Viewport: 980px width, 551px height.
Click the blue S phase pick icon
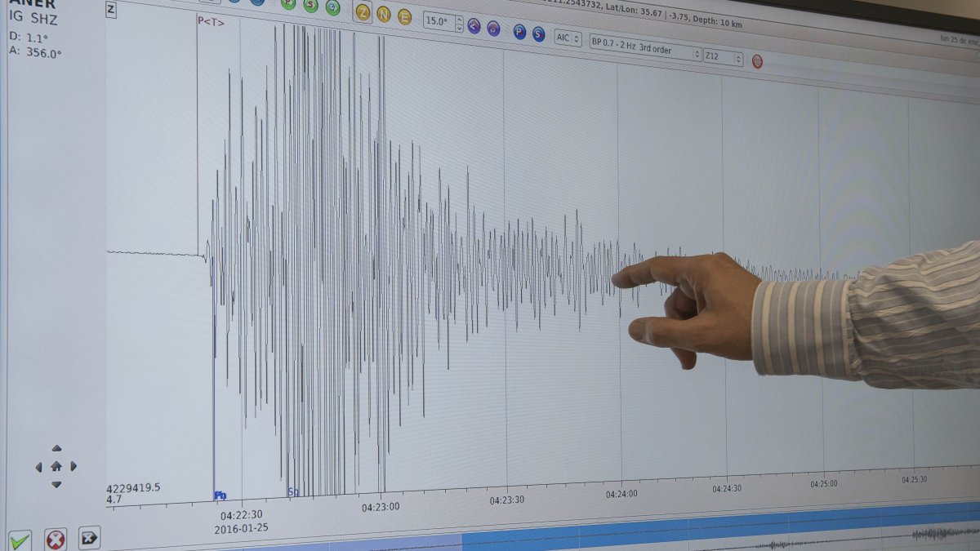(537, 35)
